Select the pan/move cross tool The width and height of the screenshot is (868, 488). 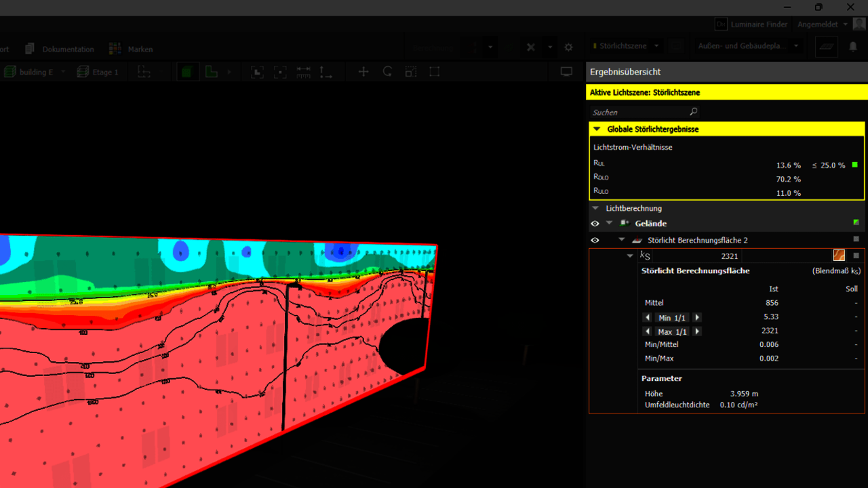[x=363, y=72]
